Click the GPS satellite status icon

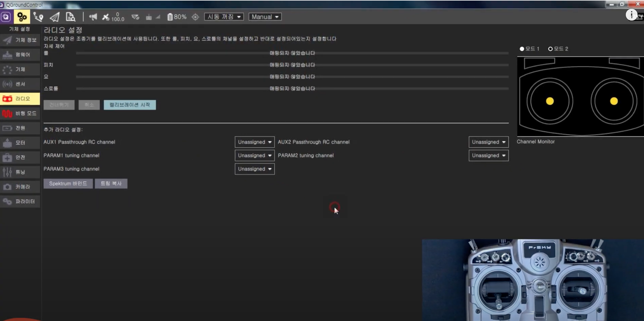[x=106, y=17]
